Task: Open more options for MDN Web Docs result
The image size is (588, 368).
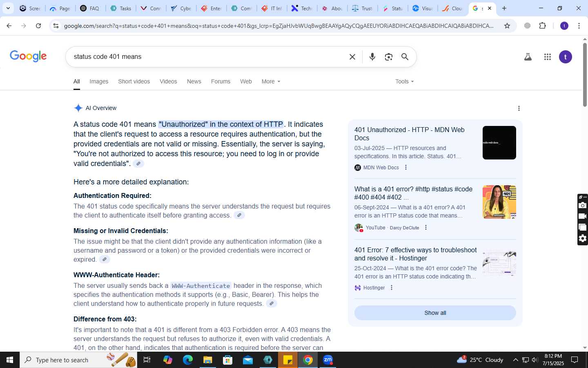Action: (x=405, y=167)
